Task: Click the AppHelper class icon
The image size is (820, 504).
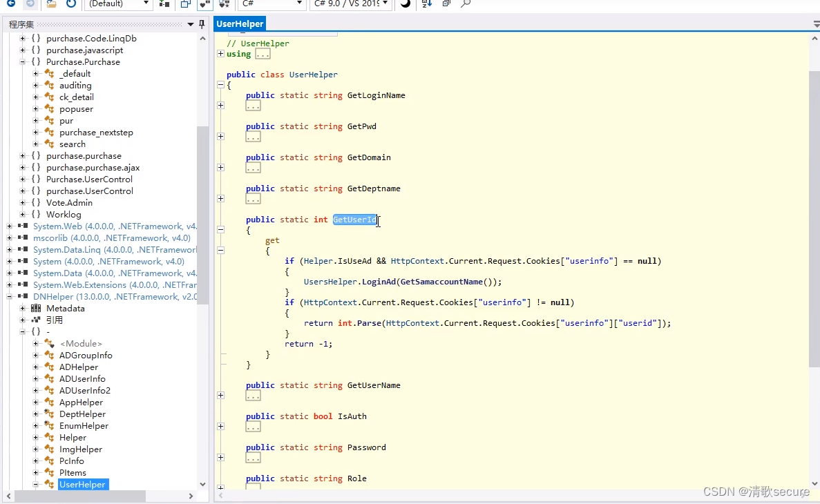Action: (49, 402)
